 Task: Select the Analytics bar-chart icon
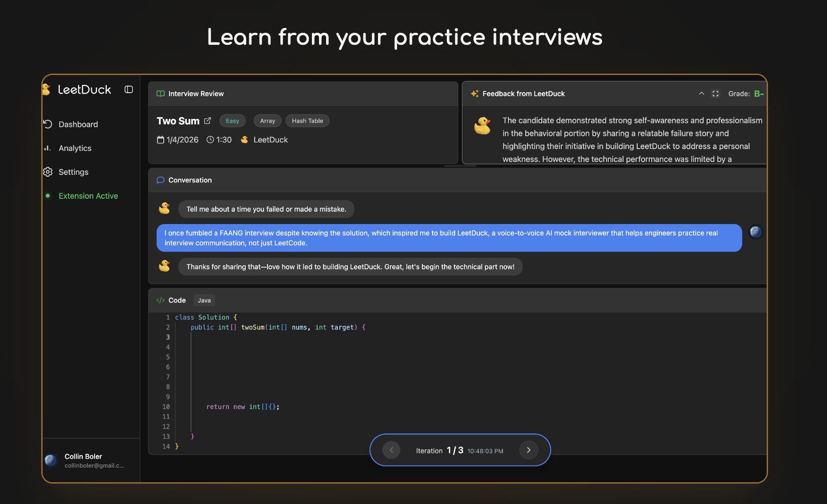[48, 148]
